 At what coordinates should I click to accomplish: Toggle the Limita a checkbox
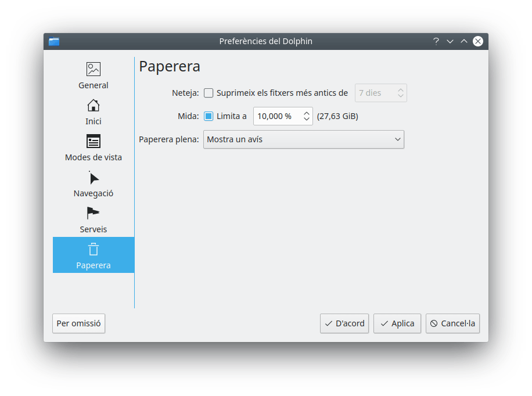click(209, 116)
